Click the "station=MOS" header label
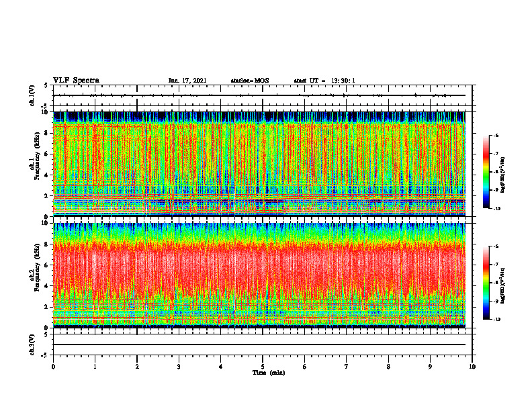This screenshot has height=411, width=532. click(250, 81)
